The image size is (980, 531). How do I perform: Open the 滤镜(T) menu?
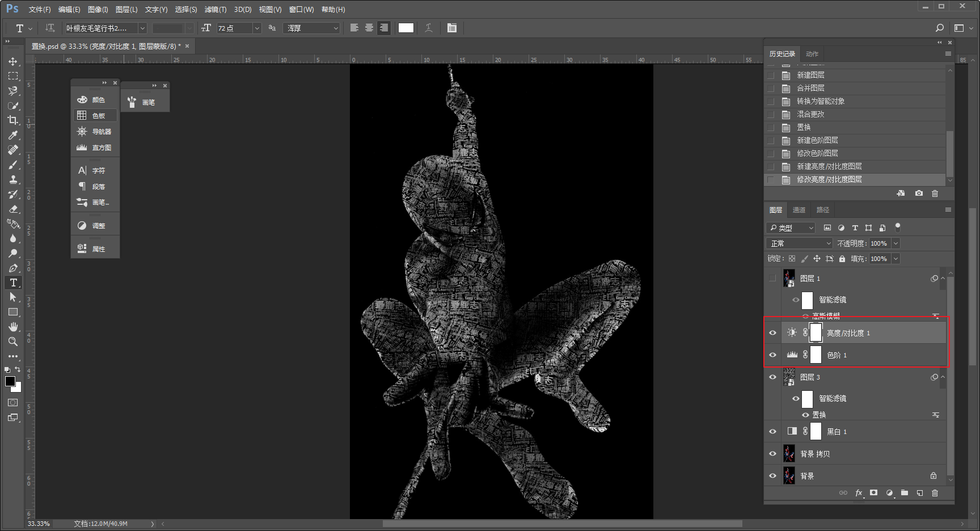[x=216, y=10]
